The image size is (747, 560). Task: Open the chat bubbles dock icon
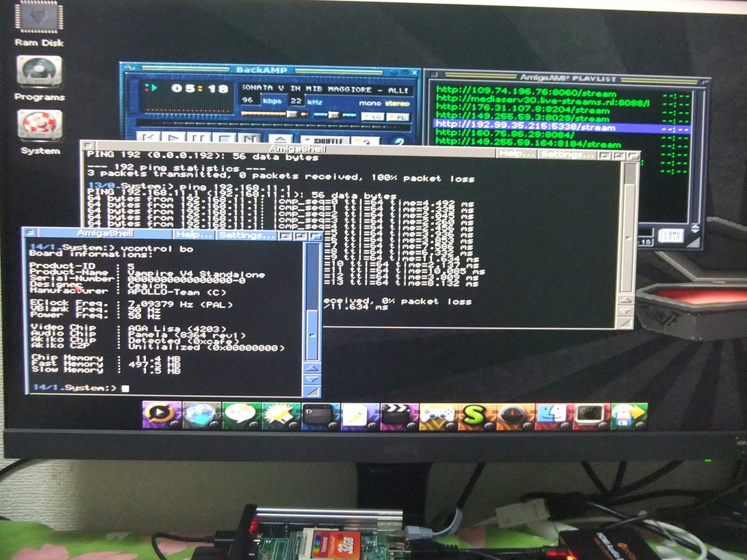pyautogui.click(x=241, y=416)
